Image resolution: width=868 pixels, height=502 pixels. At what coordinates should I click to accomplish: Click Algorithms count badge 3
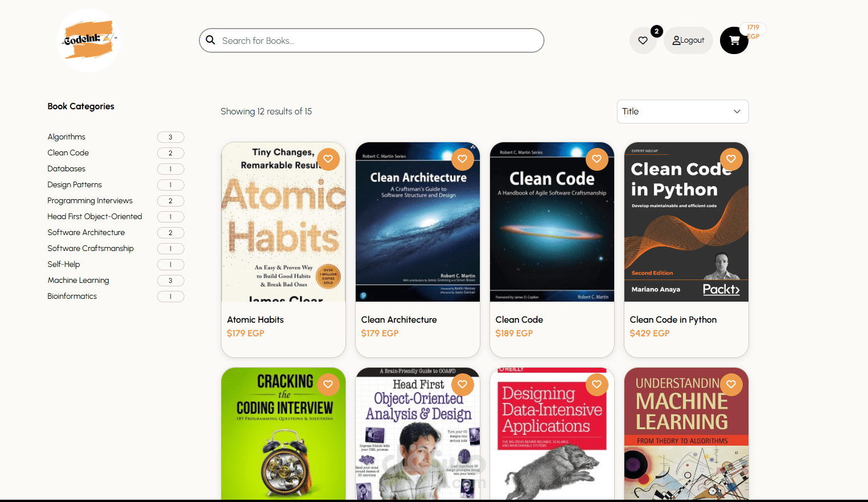click(170, 137)
